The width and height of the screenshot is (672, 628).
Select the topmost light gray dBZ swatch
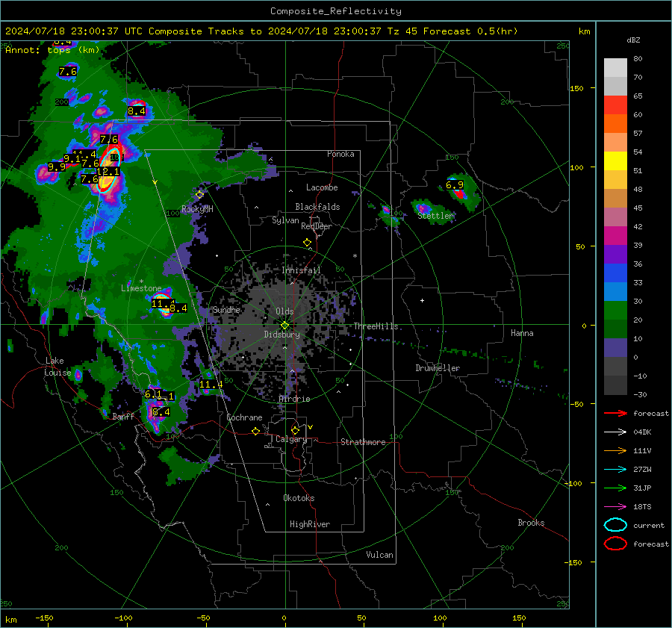click(x=615, y=68)
